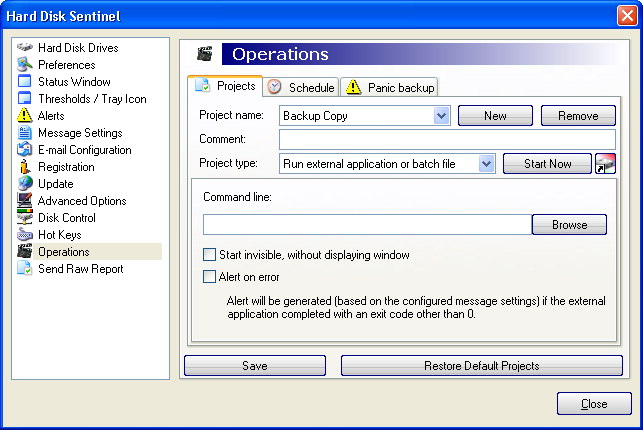Open Registration in the sidebar
The height and width of the screenshot is (430, 643).
pyautogui.click(x=66, y=167)
